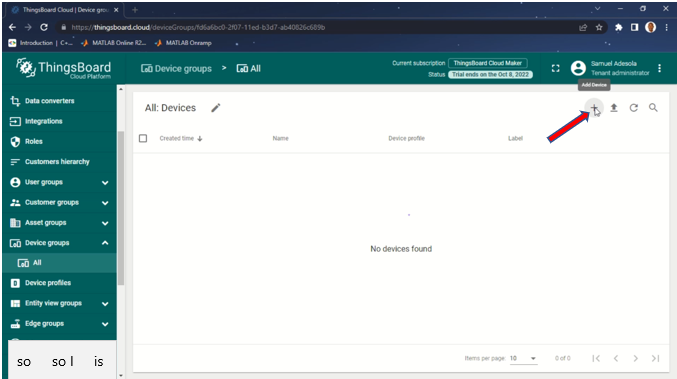The image size is (677, 379).
Task: Open Device profiles in sidebar
Action: click(x=60, y=283)
